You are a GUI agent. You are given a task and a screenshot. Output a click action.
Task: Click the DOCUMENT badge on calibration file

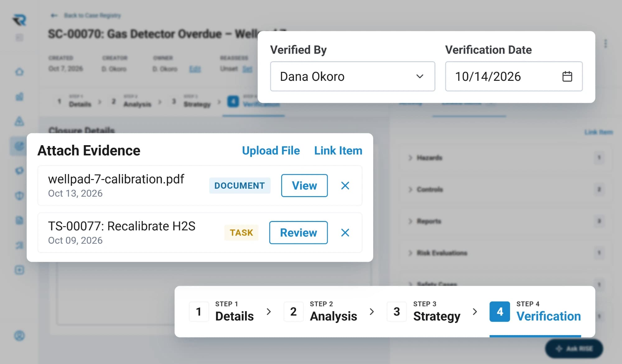pos(239,186)
